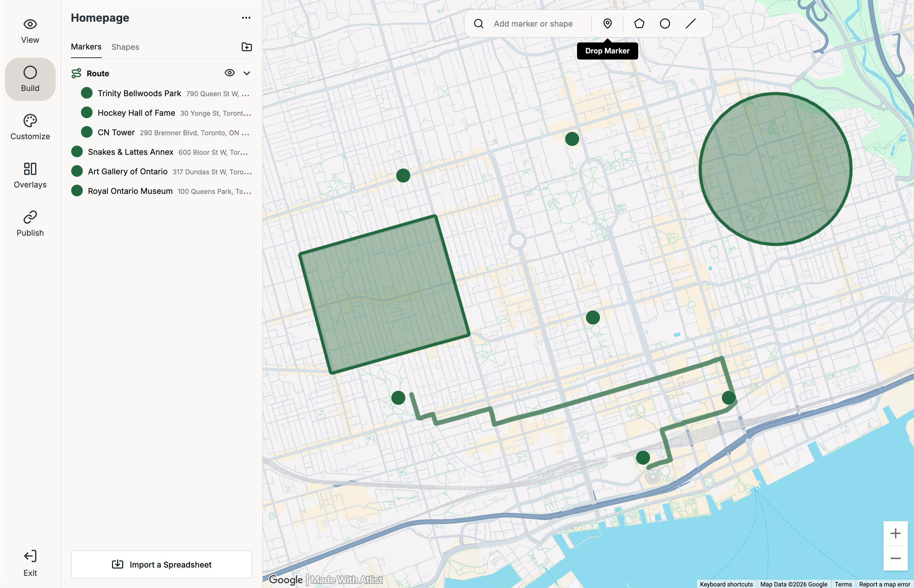Select the circle shape tool

point(665,24)
